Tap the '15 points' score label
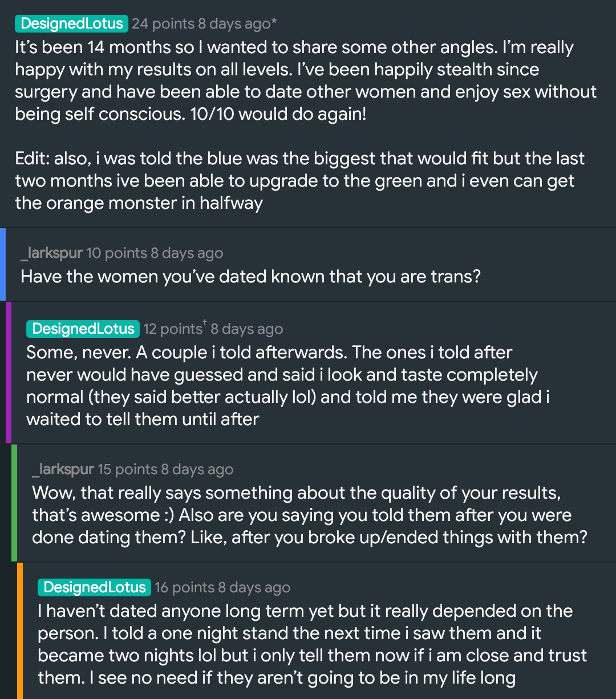The width and height of the screenshot is (616, 699). point(128,470)
